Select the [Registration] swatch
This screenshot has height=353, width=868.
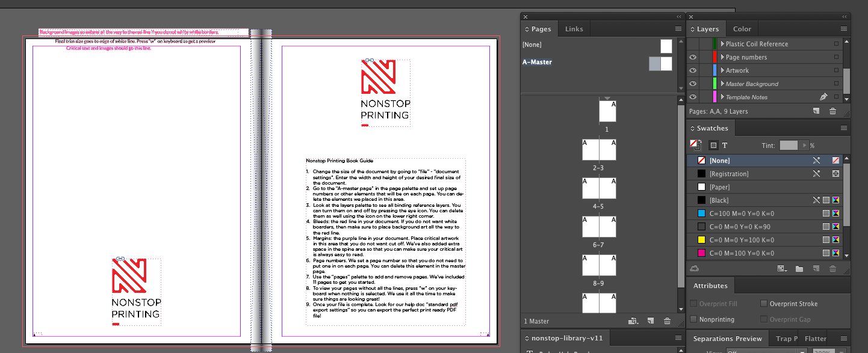point(764,174)
